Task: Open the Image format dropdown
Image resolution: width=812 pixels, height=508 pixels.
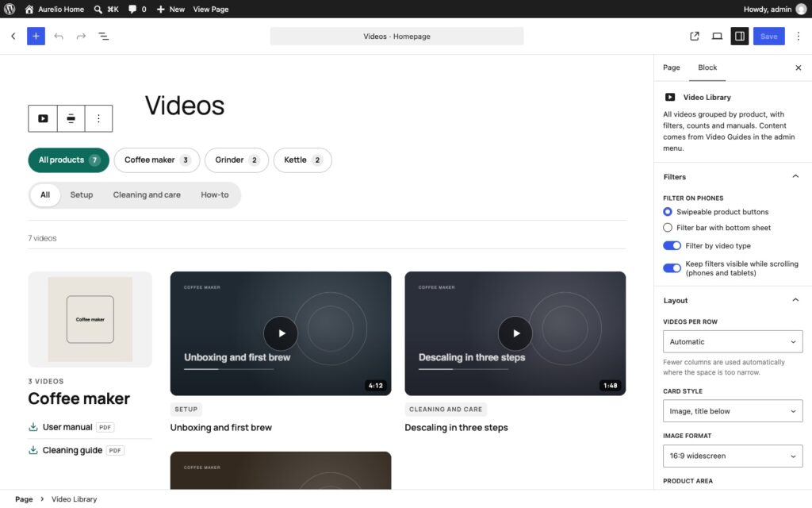Action: coord(733,456)
